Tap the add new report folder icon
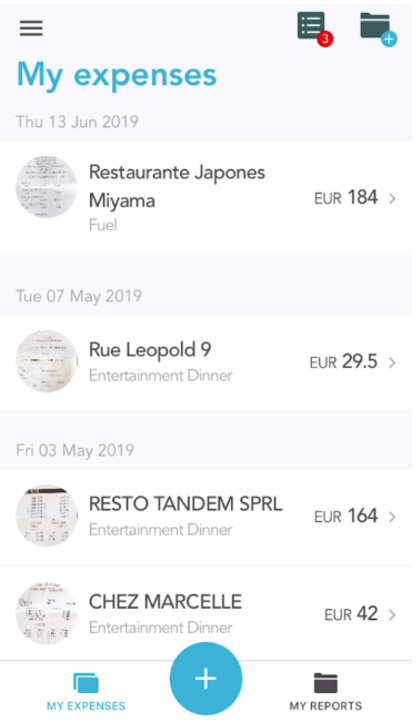The height and width of the screenshot is (720, 420). [x=378, y=28]
